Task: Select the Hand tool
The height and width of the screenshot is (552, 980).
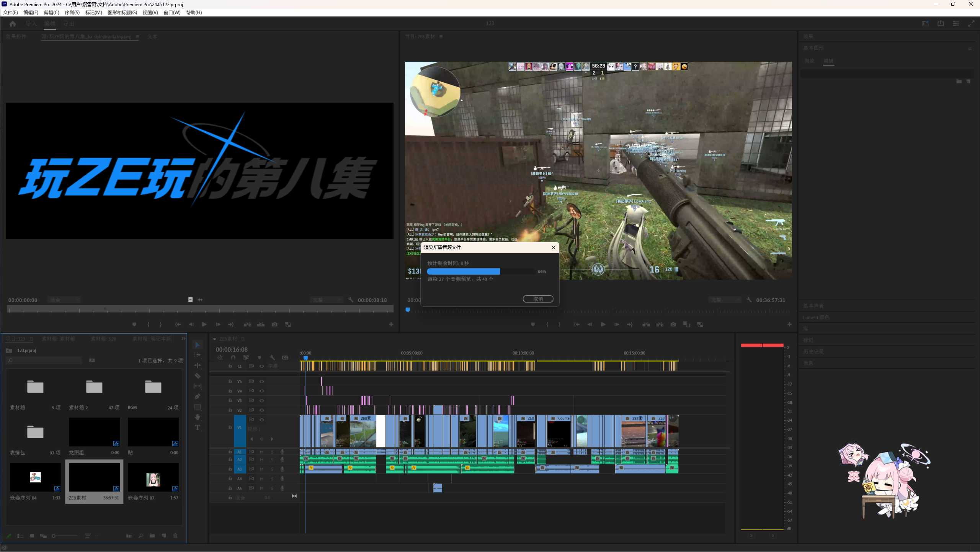Action: 198,417
